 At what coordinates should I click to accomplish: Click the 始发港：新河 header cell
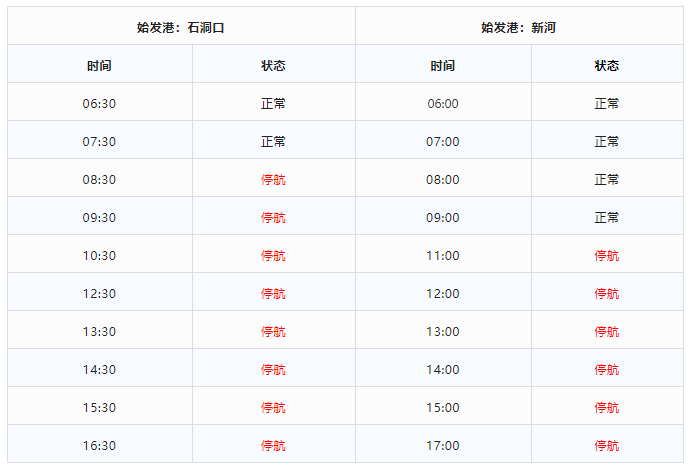[x=518, y=27]
